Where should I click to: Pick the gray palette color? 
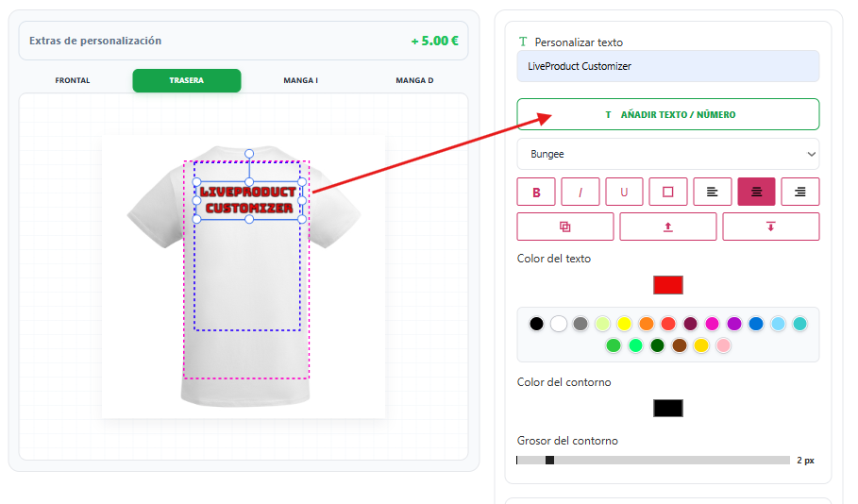click(x=580, y=324)
